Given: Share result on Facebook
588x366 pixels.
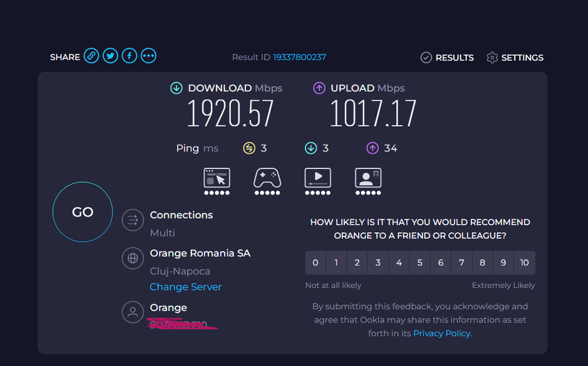Looking at the screenshot, I should pos(129,56).
